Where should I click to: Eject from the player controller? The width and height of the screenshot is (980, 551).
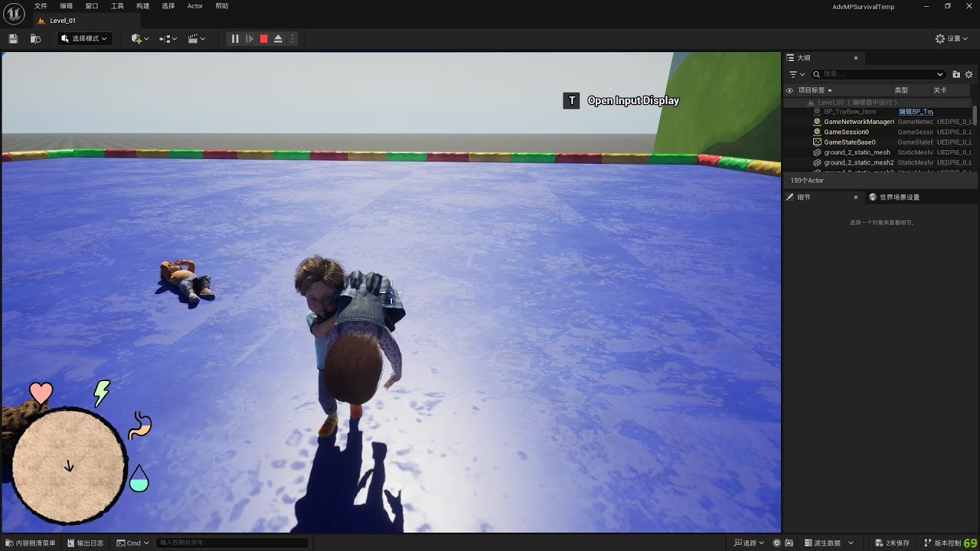click(278, 38)
